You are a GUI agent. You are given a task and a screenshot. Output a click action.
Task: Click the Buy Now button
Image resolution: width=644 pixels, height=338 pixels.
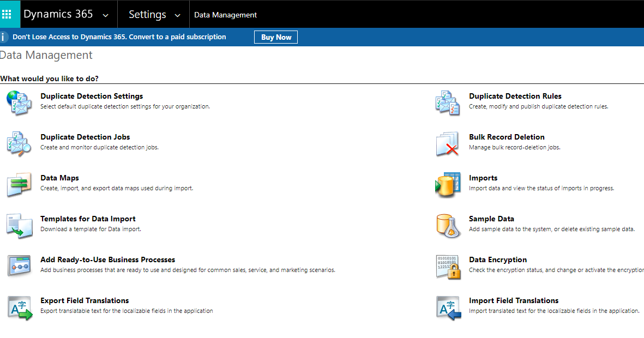[275, 37]
